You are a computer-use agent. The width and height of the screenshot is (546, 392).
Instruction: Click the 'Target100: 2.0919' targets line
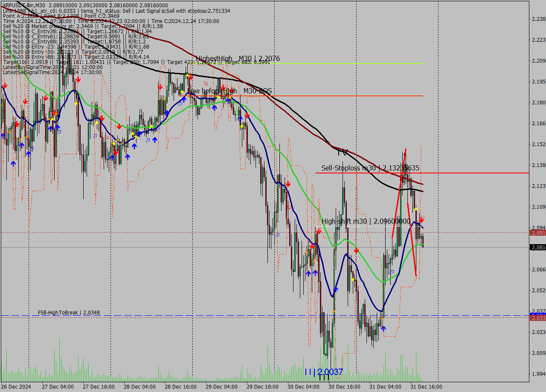[136, 62]
